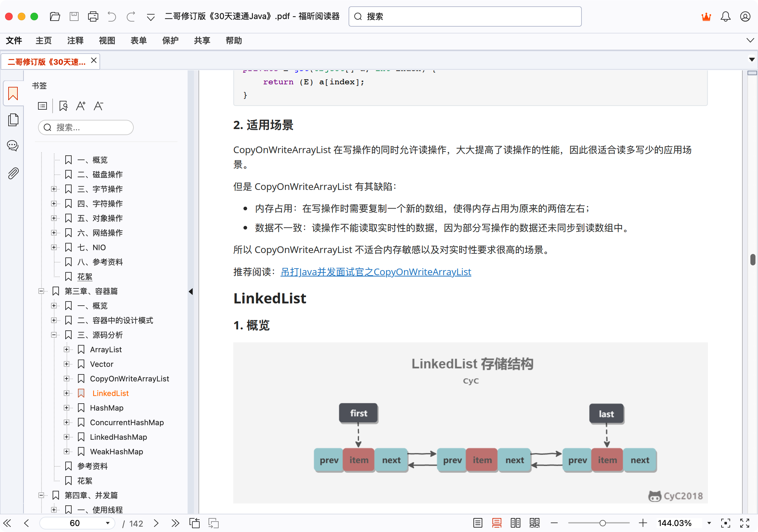This screenshot has height=532, width=758.
Task: Collapse the 第三章、容器篇 bookmark node
Action: coord(41,291)
